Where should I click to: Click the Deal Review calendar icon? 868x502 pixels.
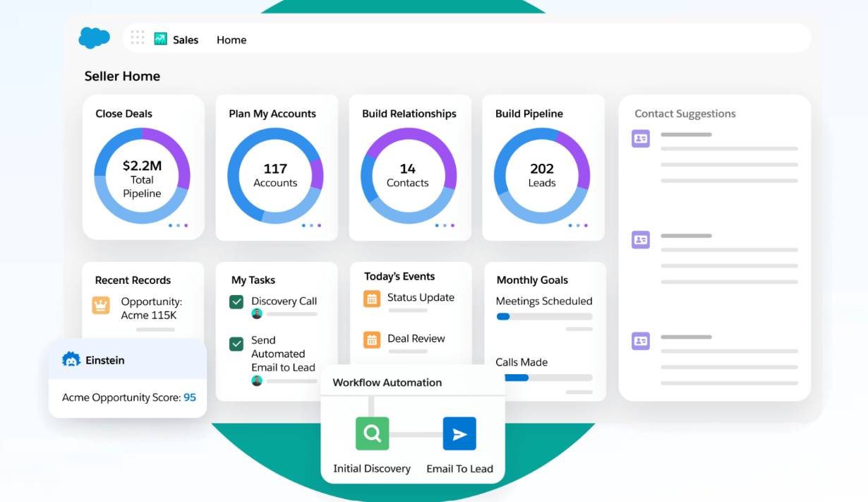click(x=372, y=340)
